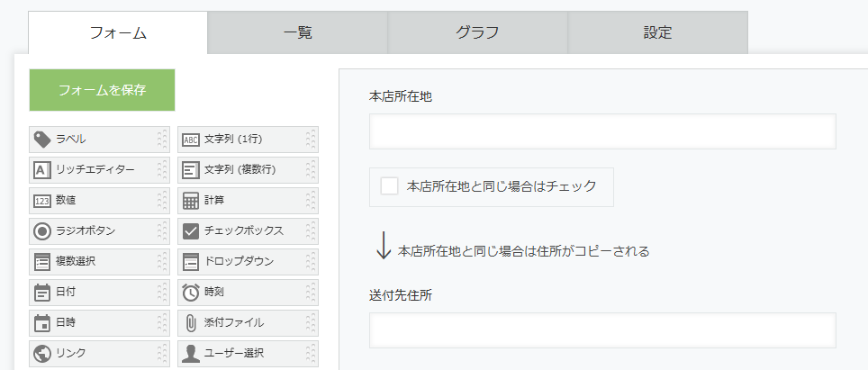Click the 日付 calendar icon

tap(42, 293)
